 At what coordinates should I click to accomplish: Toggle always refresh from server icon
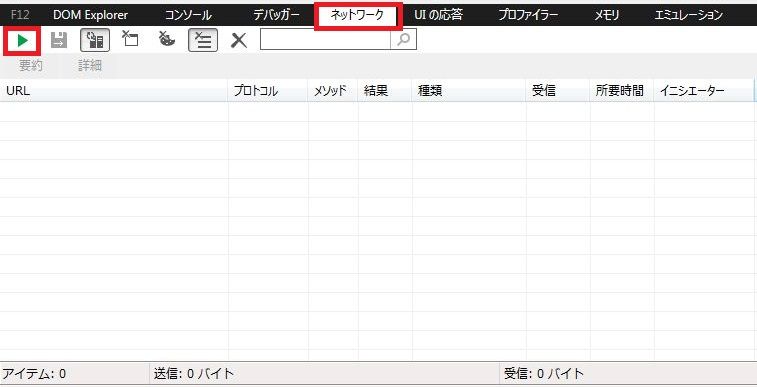coord(95,40)
